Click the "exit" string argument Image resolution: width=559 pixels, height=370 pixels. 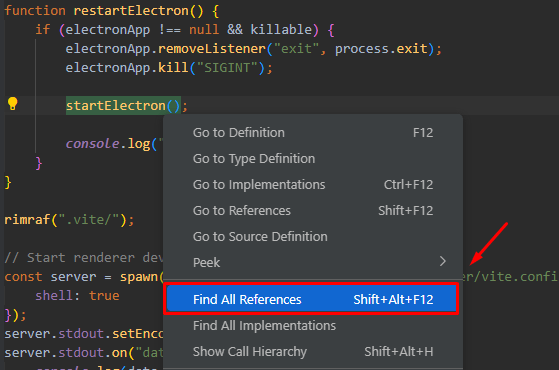coord(296,48)
